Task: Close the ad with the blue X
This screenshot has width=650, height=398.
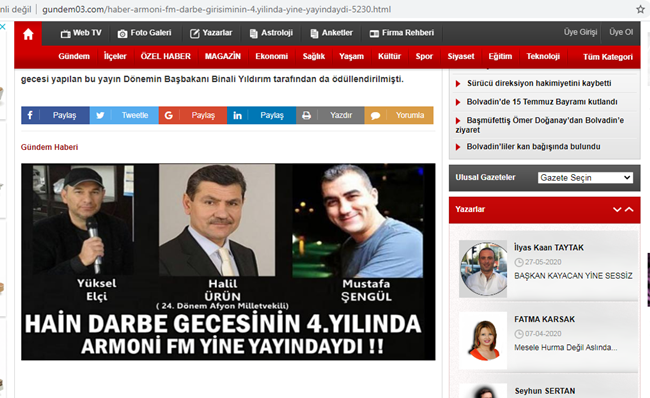Action: 2,27
